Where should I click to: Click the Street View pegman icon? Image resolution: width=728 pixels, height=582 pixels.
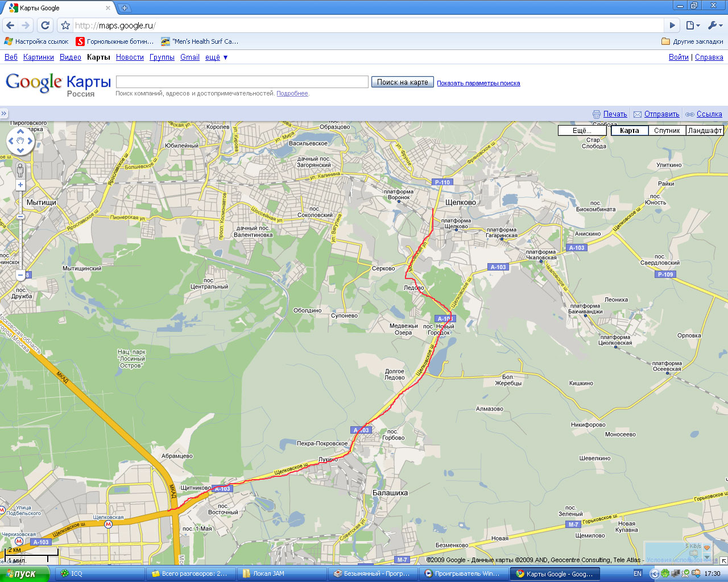(x=20, y=170)
